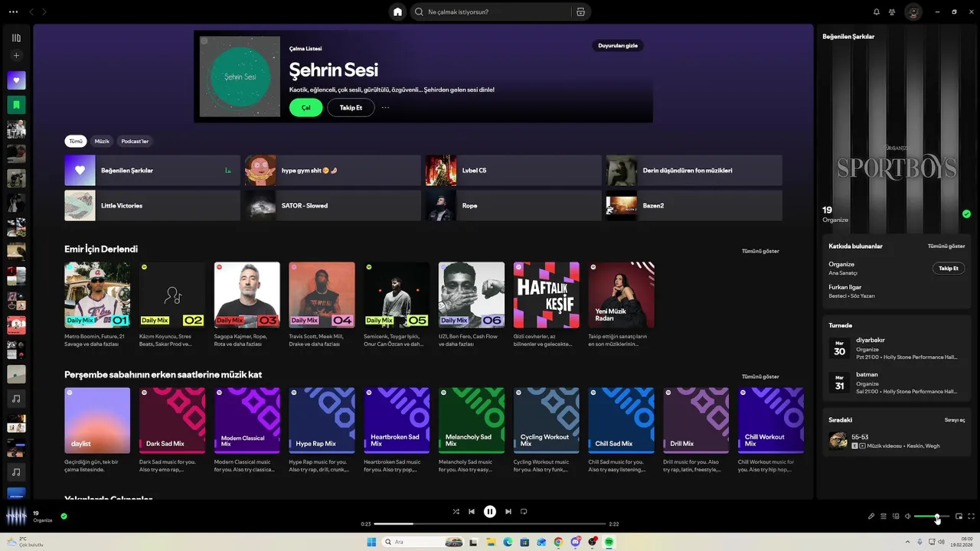This screenshot has height=551, width=980.
Task: Open the friend activity icon
Action: 892,11
